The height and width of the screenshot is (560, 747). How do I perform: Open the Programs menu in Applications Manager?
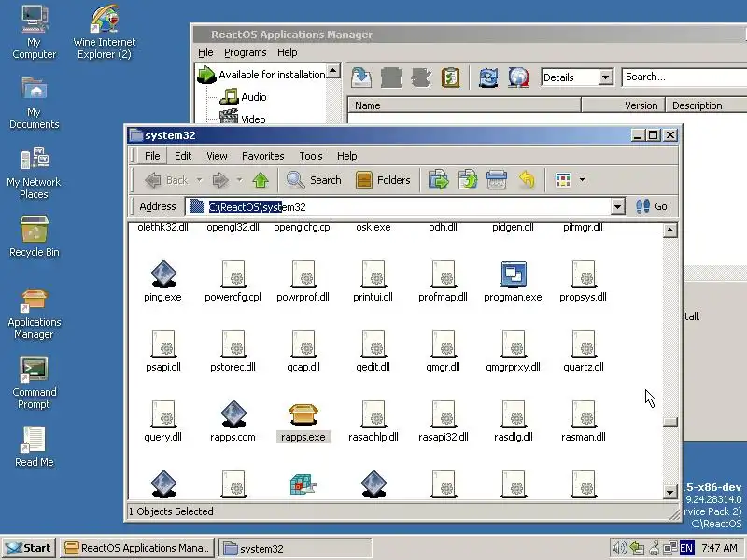(x=246, y=52)
